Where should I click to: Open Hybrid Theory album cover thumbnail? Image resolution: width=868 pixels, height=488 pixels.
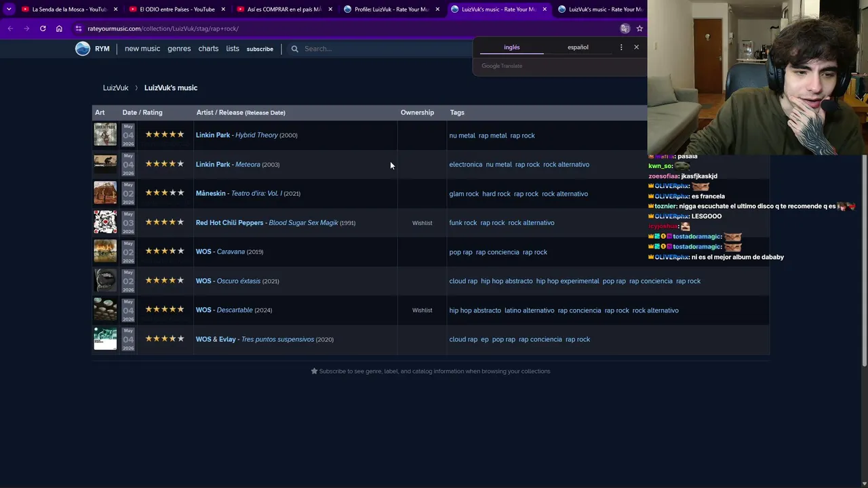(x=105, y=135)
